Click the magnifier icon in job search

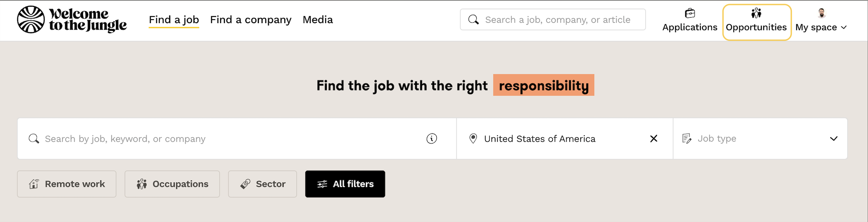coord(34,138)
